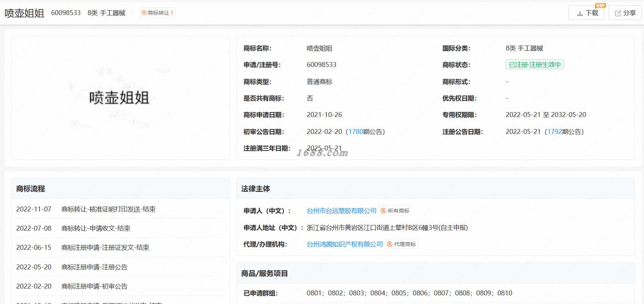Click the applicant address 浙江省台州市黄岩区 text
Screen dimensions: 644x304
coord(387,228)
